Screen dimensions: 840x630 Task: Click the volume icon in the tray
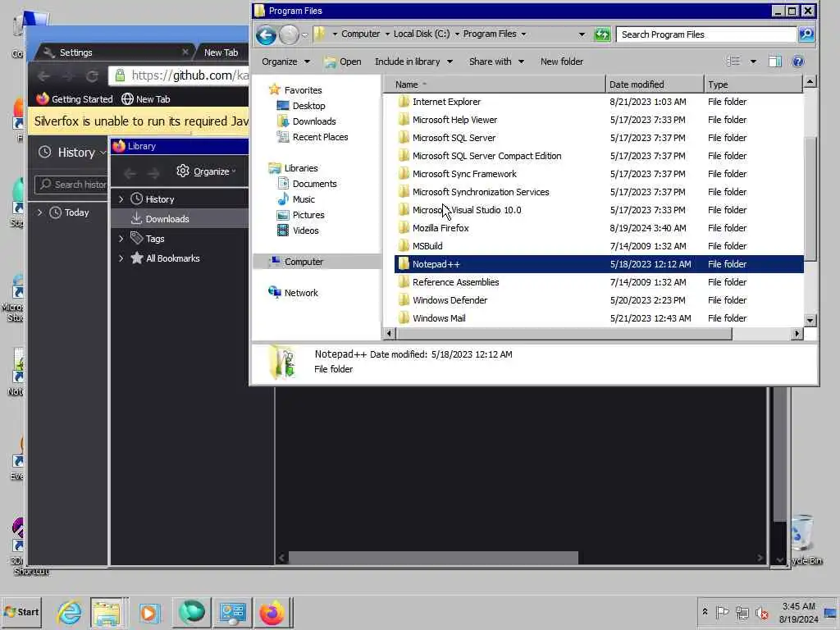[x=761, y=612]
